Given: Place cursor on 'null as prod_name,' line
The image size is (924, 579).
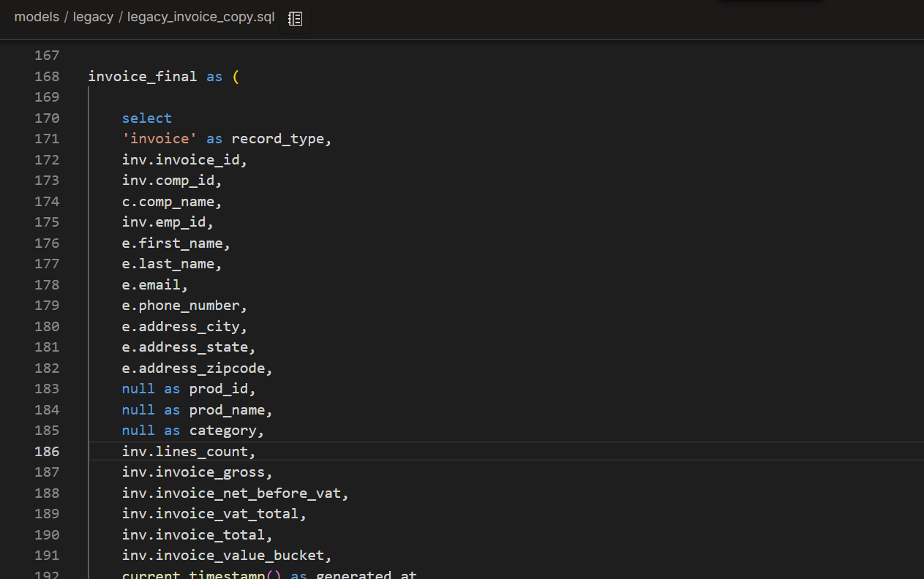Looking at the screenshot, I should click(198, 409).
